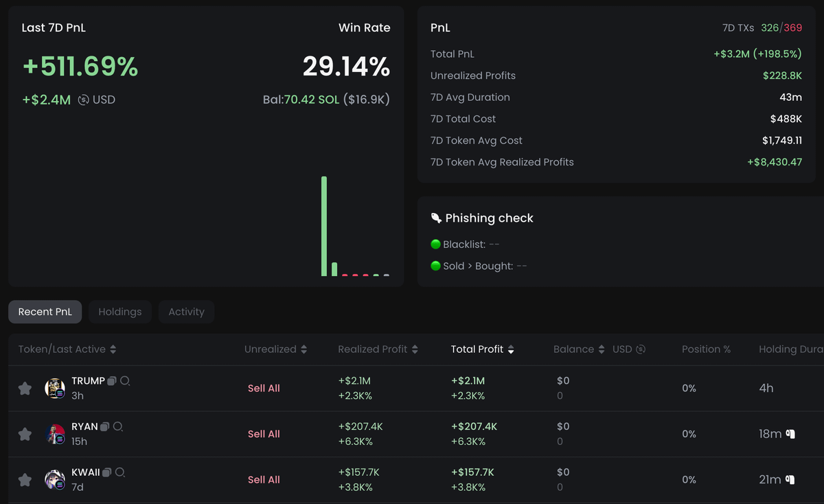The width and height of the screenshot is (824, 504).
Task: Open the RYAN token avatar
Action: click(55, 434)
